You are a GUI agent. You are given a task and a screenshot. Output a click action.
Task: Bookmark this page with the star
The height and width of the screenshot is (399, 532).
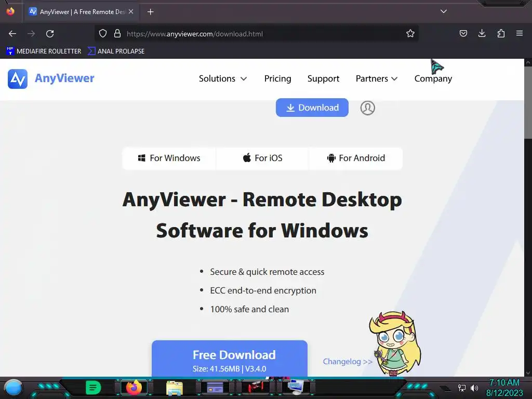pos(410,34)
